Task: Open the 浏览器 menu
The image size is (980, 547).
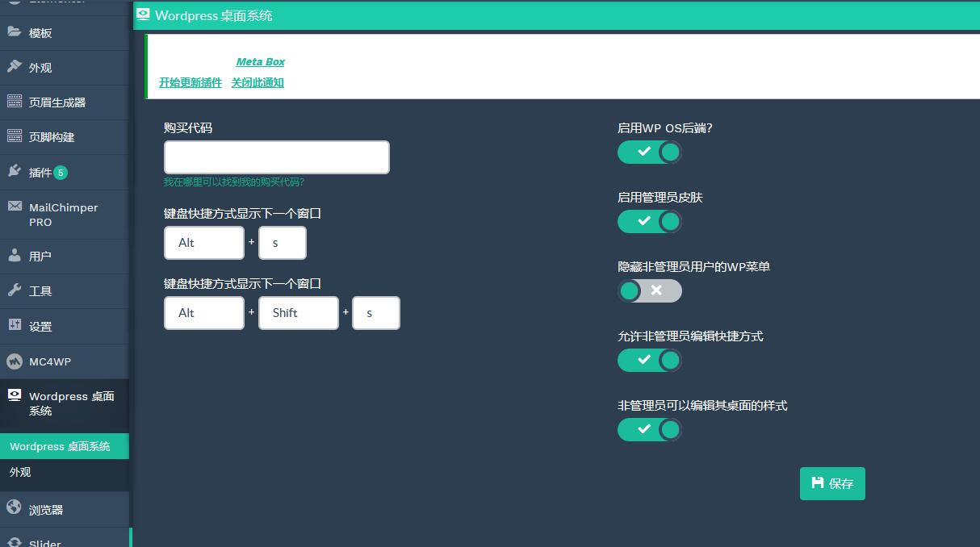Action: tap(65, 510)
